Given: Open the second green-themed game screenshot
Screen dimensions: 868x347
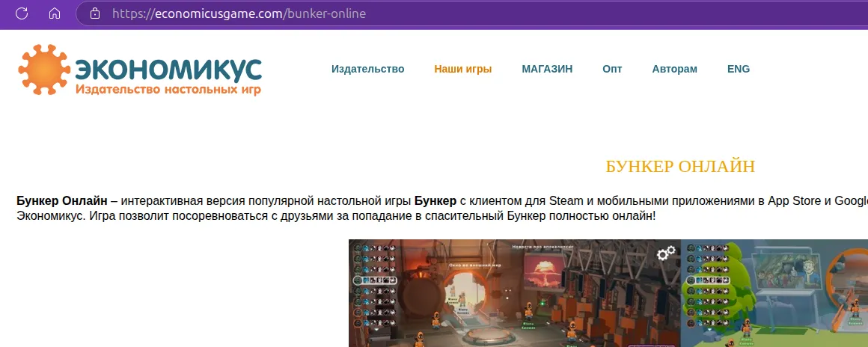Looking at the screenshot, I should coord(774,293).
